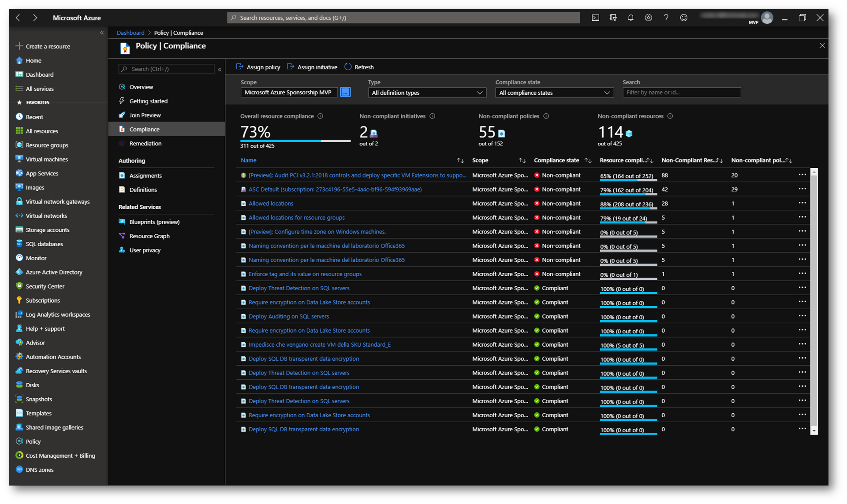Viewport: 847px width, 504px height.
Task: Open feedback smiley icon
Action: (x=683, y=18)
